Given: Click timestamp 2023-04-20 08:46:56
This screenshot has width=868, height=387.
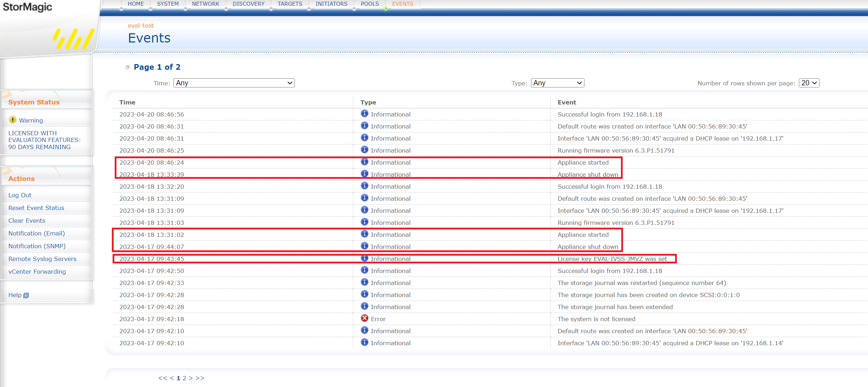Looking at the screenshot, I should [x=152, y=114].
